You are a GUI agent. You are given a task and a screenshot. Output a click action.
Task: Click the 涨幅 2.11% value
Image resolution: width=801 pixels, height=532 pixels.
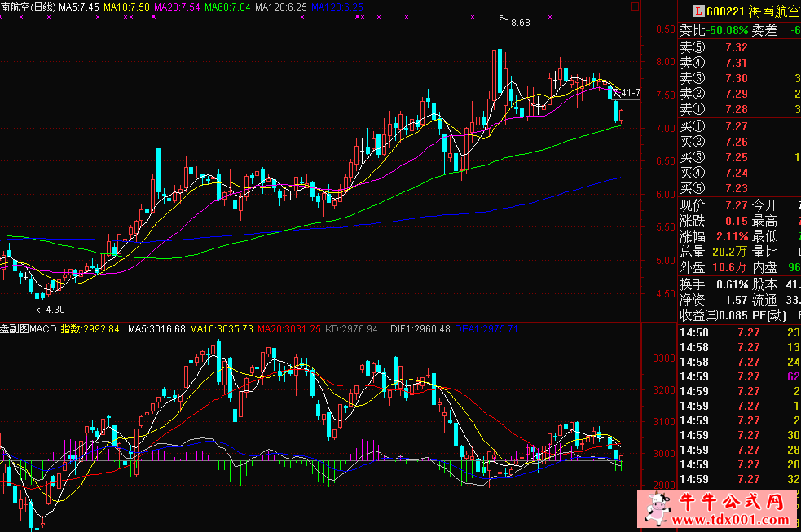click(732, 236)
